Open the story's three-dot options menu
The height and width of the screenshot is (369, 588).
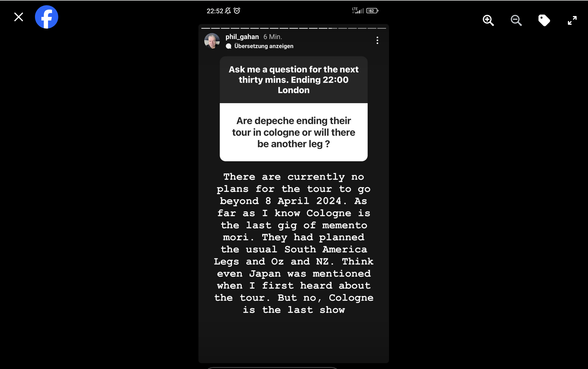(x=377, y=41)
